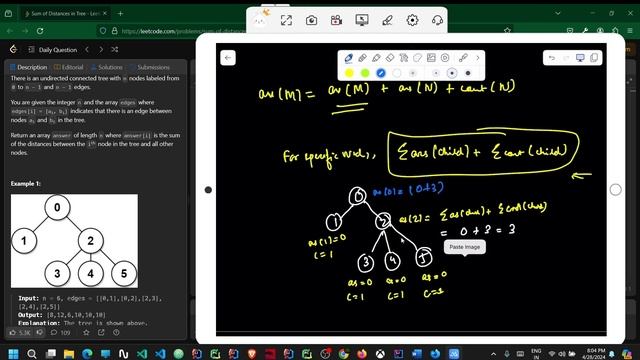This screenshot has height=360, width=640.
Task: Click the full-screen expand icon in floating toolbar
Action: coord(287,20)
